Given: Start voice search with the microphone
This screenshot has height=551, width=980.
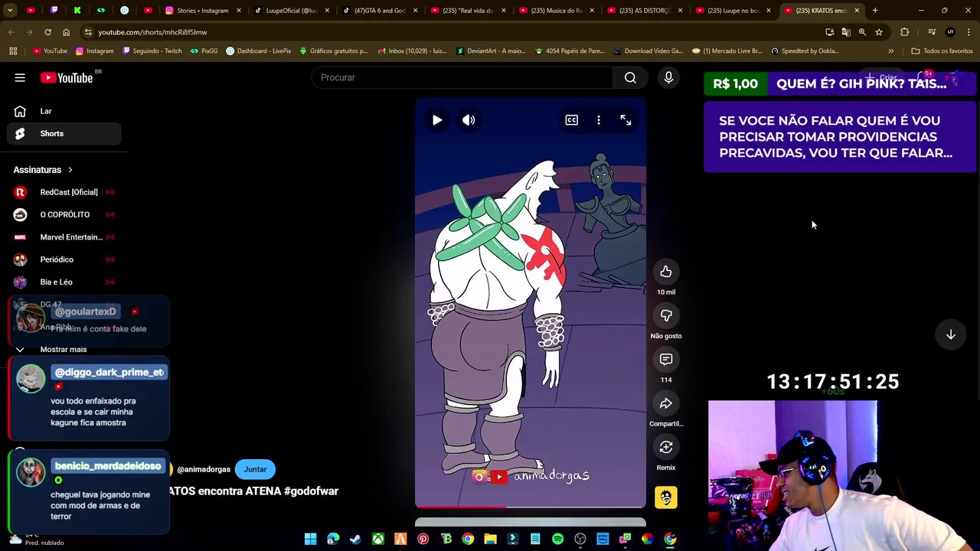Looking at the screenshot, I should tap(668, 77).
